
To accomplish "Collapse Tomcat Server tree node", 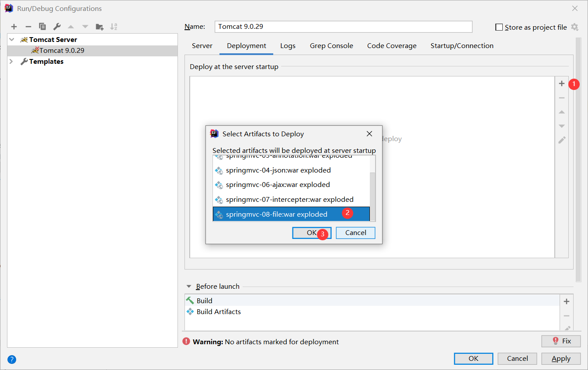I will [12, 39].
